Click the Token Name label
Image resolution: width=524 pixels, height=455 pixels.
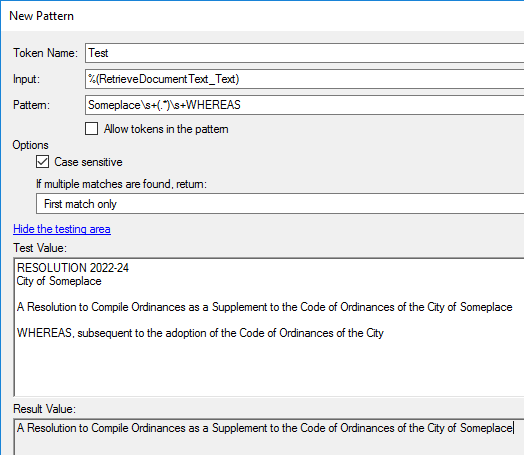click(x=45, y=53)
